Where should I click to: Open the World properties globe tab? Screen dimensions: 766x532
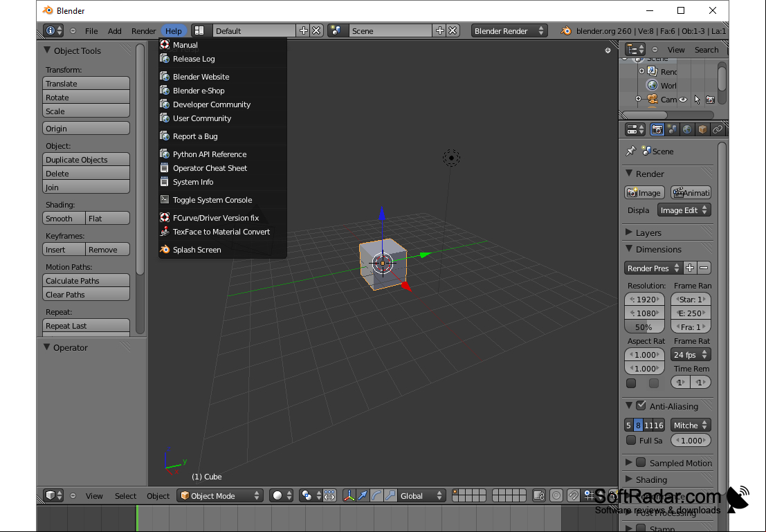point(687,129)
